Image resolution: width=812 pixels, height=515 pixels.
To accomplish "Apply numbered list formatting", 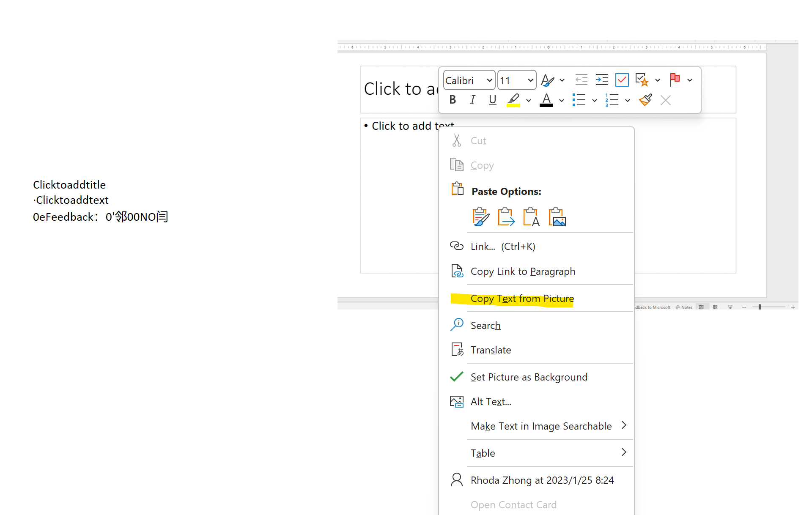I will [x=612, y=100].
